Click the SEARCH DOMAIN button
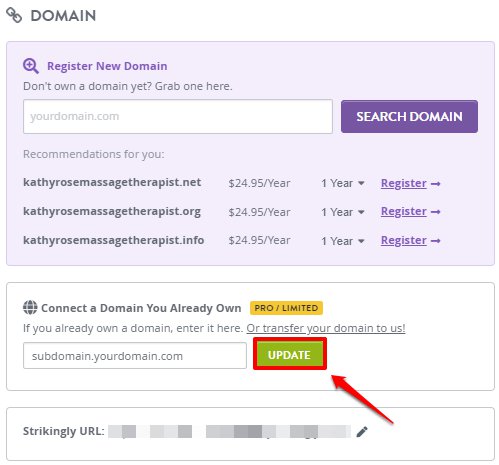The height and width of the screenshot is (465, 499). [409, 117]
